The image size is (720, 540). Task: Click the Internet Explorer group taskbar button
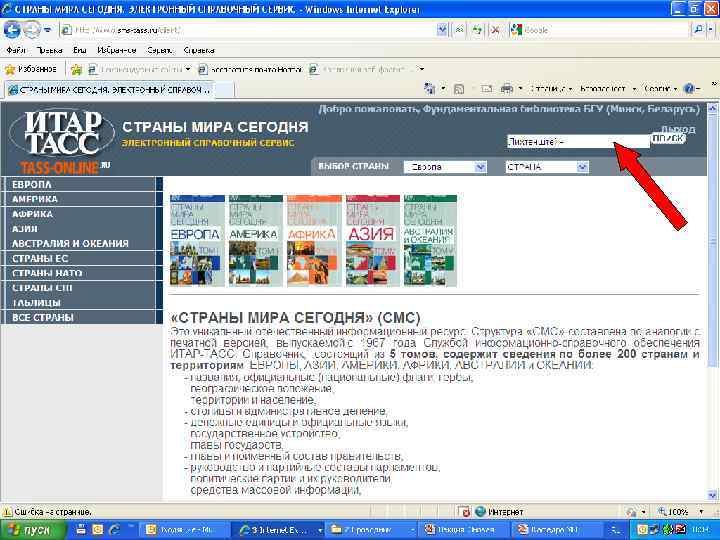point(277,530)
